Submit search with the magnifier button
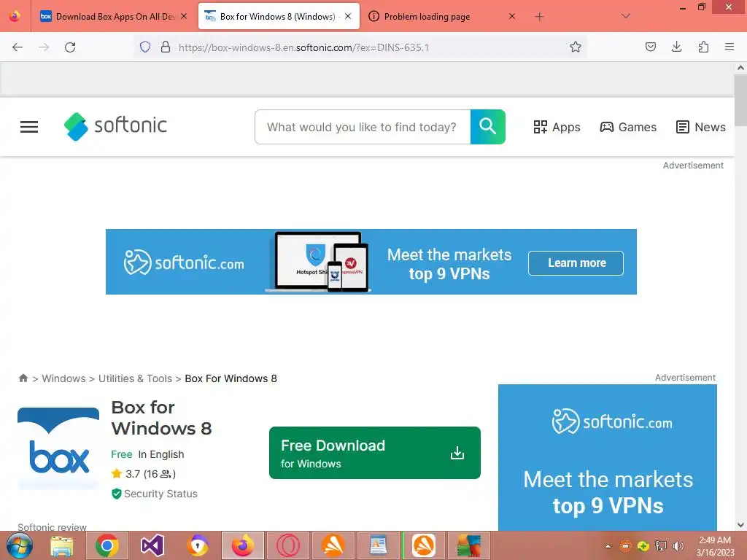 coord(488,127)
